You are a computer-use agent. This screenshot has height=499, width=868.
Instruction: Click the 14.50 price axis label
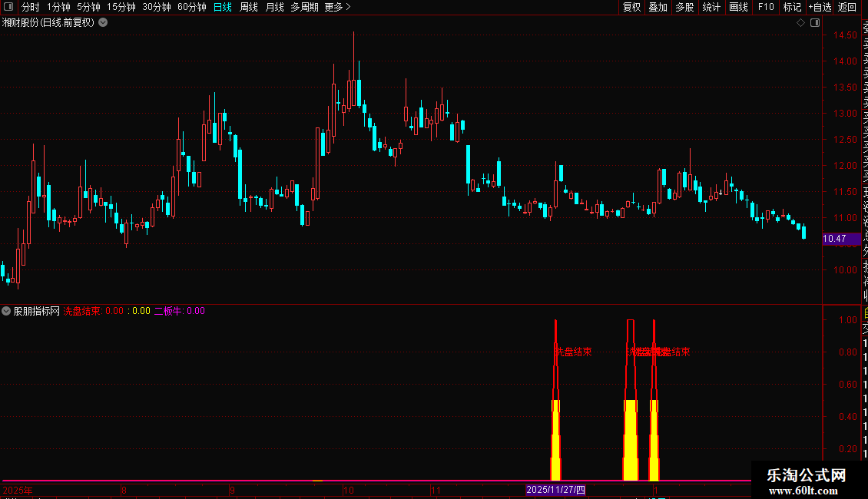(x=845, y=35)
